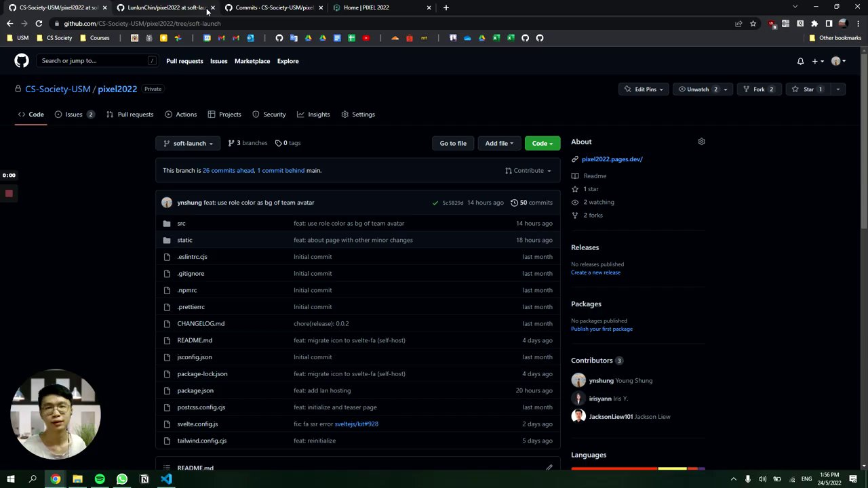
Task: Open Notion from the taskbar
Action: [144, 479]
